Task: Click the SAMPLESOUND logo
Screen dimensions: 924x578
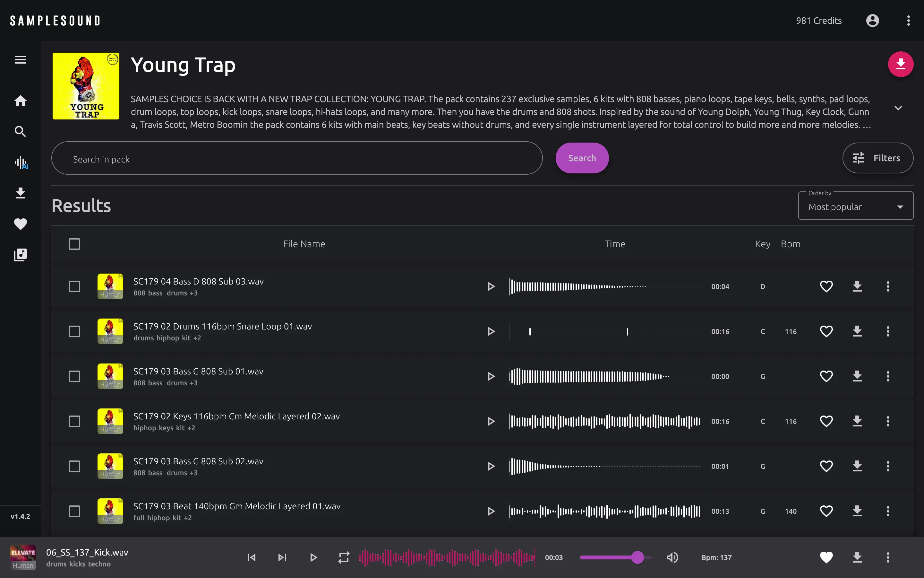Action: coord(55,21)
